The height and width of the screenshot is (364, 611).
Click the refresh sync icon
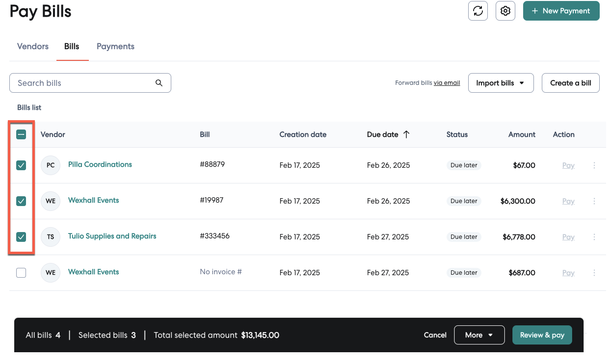point(478,11)
